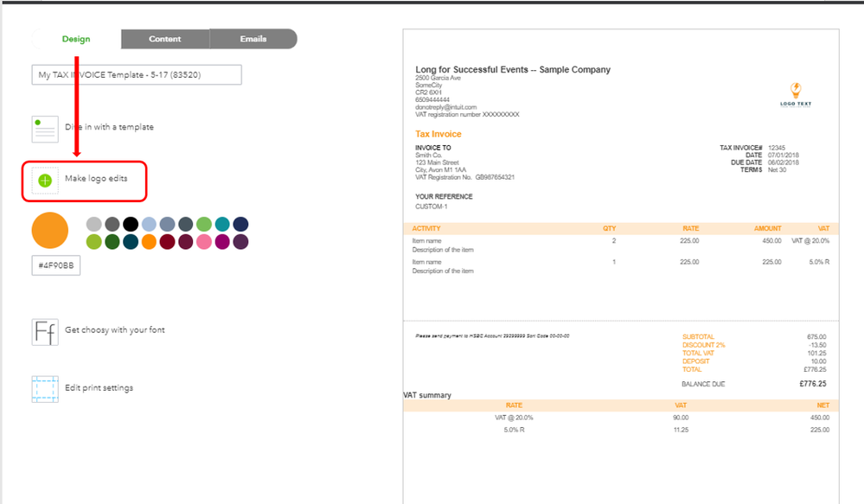Select the navy blue color swatch
Viewport: 864px width, 504px height.
point(240,224)
